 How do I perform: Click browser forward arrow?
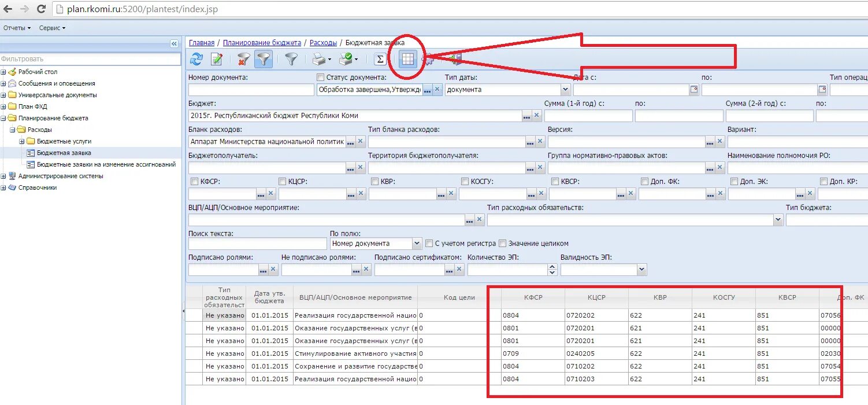(x=24, y=9)
